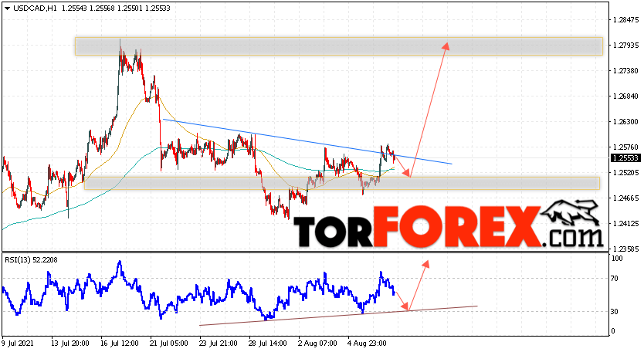
Task: Select the RSI scale value 30
Action: (615, 312)
